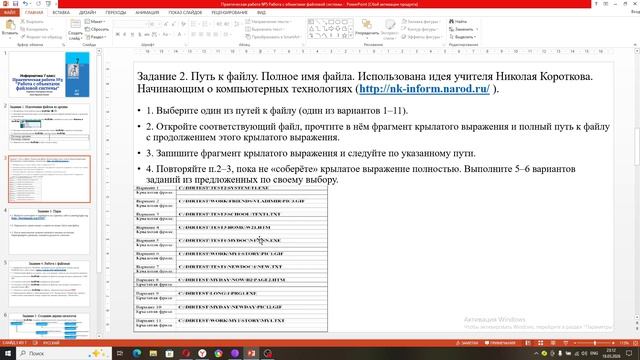Switch to Slide Sorter view in status bar
Image resolution: width=640 pixels, height=360 pixels.
(540, 343)
